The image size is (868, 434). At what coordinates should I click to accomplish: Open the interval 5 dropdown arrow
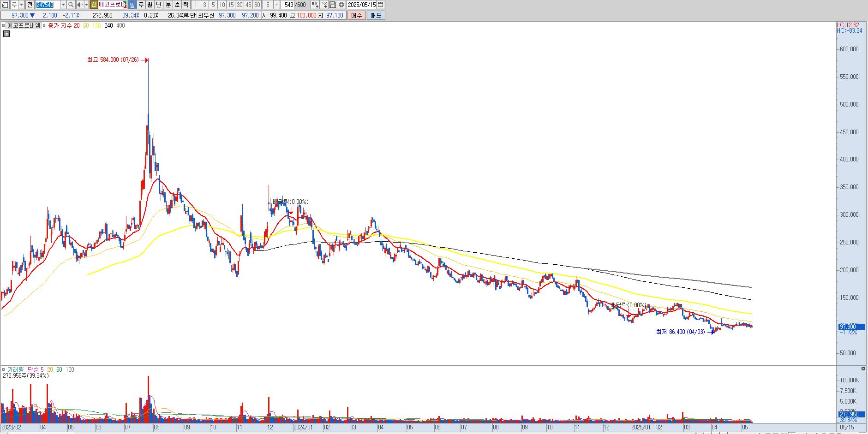277,5
